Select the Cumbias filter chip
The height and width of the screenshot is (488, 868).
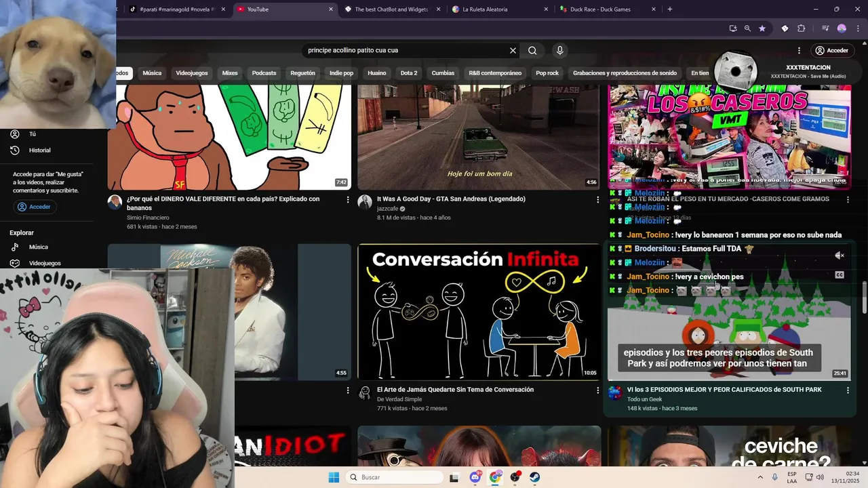coord(443,73)
